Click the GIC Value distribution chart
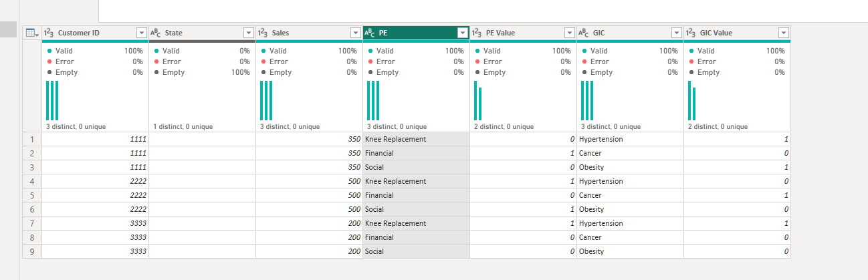 [x=692, y=100]
